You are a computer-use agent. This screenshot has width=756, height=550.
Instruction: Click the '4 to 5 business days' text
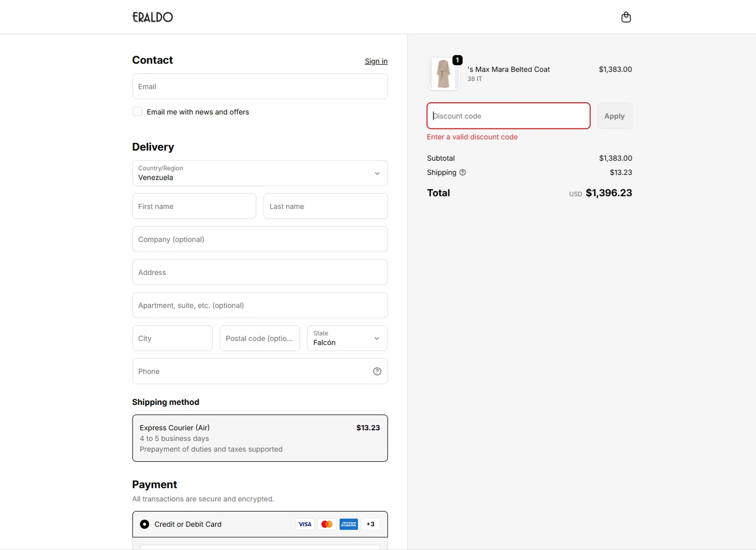point(174,439)
